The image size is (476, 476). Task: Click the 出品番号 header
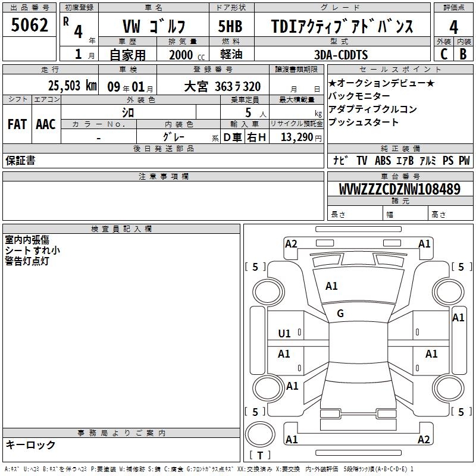[29, 8]
